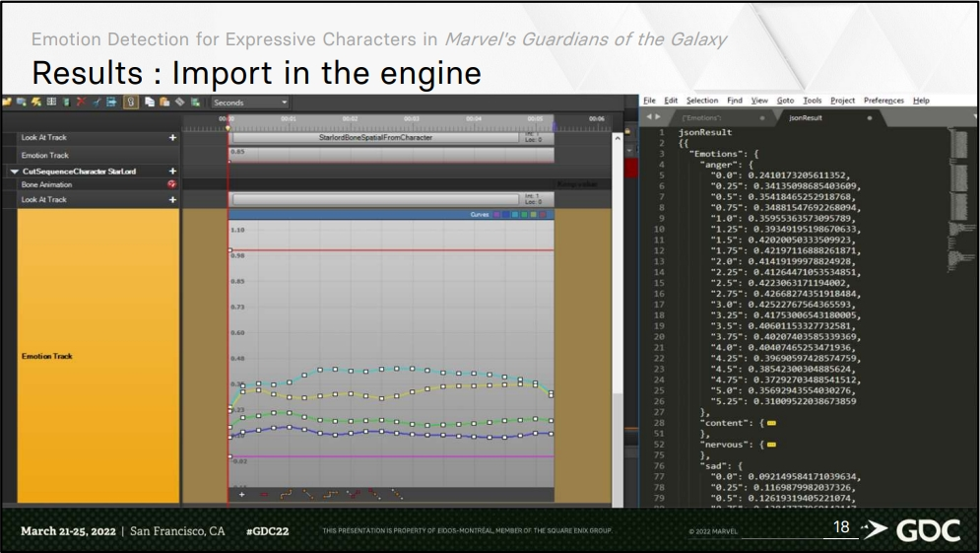The width and height of the screenshot is (980, 553).
Task: Click the unsaved dot on the jsonResult tab
Action: (x=870, y=117)
